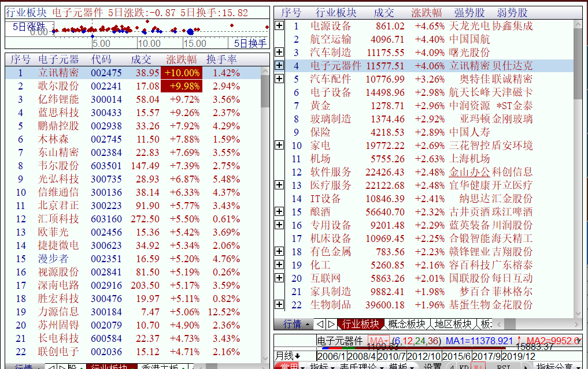Select the 联创电子 stock row
Screen dimensions: 588x369
click(x=133, y=352)
